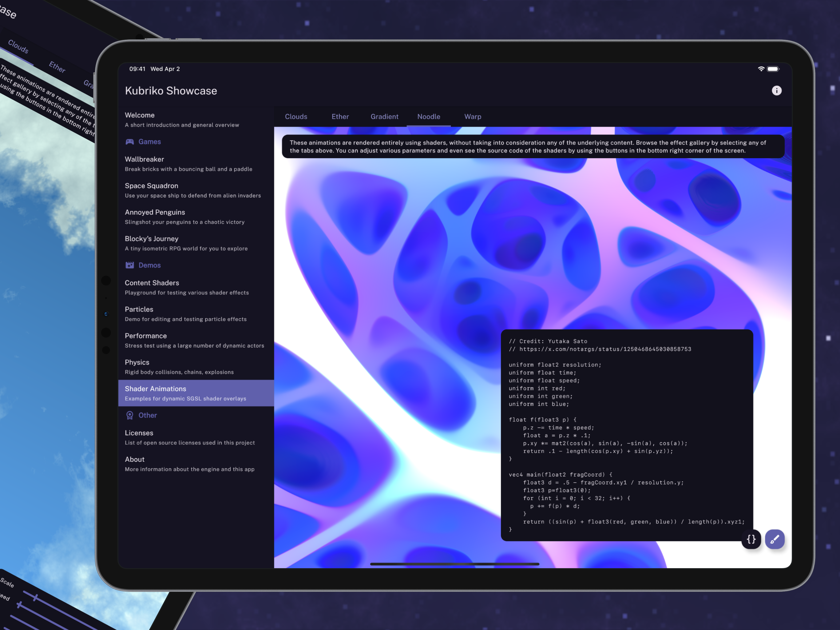Select the Particles demo entry

[x=185, y=314]
